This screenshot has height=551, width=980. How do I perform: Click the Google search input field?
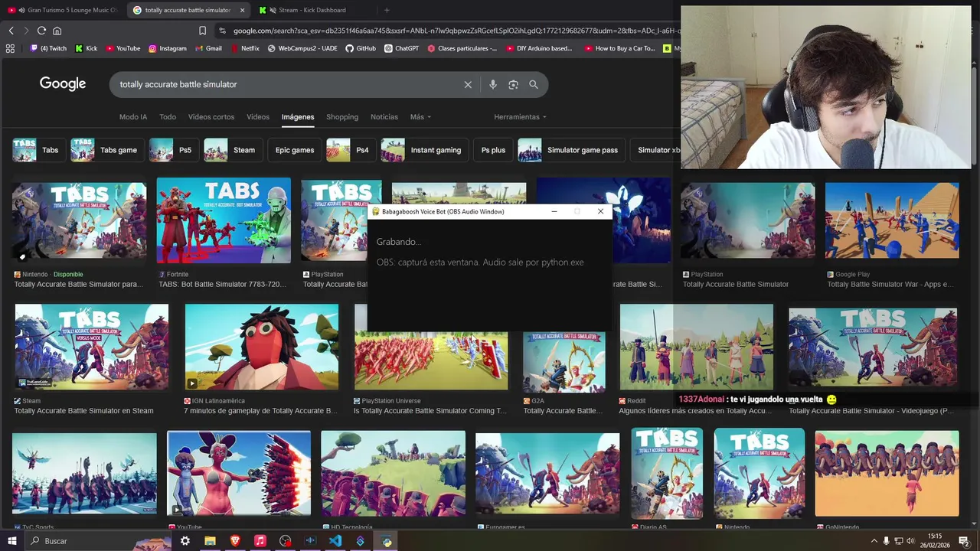coord(287,84)
